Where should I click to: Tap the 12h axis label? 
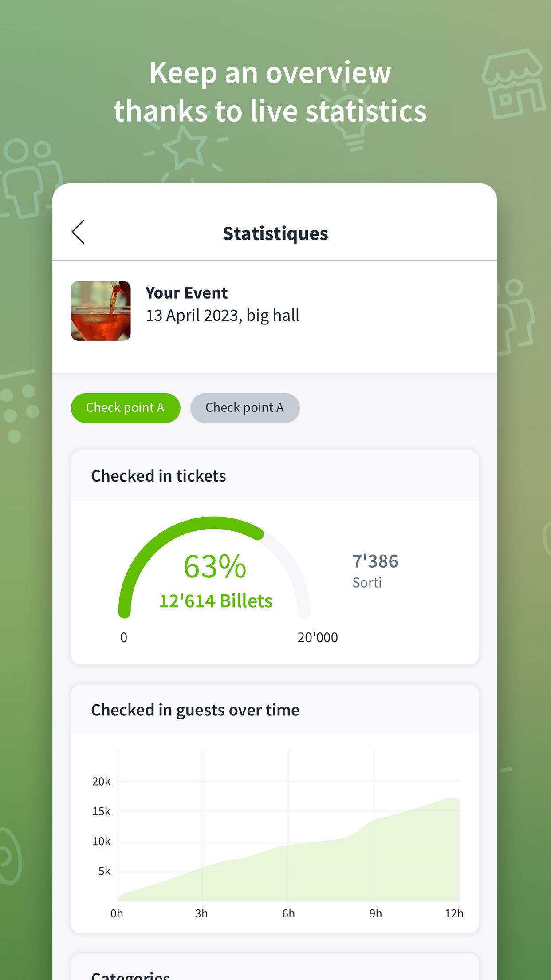(x=454, y=913)
